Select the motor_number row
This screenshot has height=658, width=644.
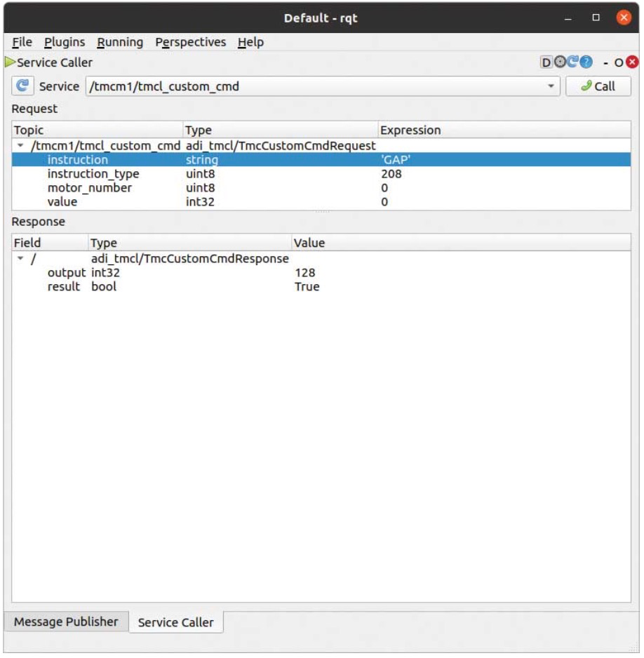click(x=89, y=187)
